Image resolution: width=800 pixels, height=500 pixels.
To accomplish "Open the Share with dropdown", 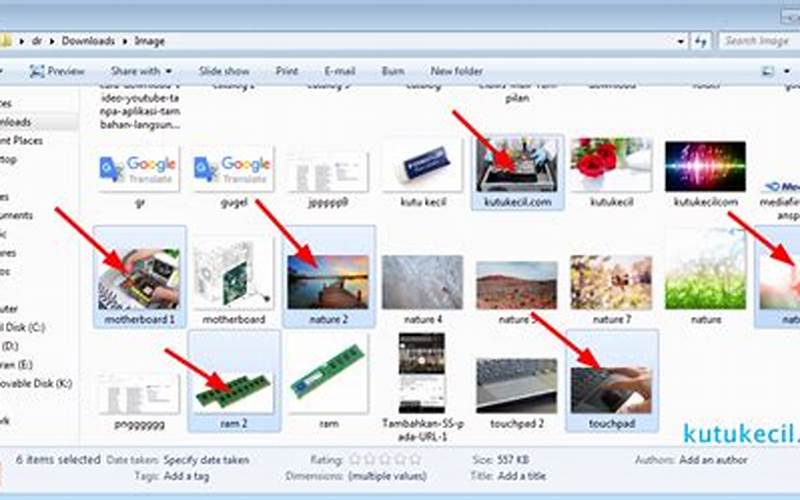I will [141, 71].
